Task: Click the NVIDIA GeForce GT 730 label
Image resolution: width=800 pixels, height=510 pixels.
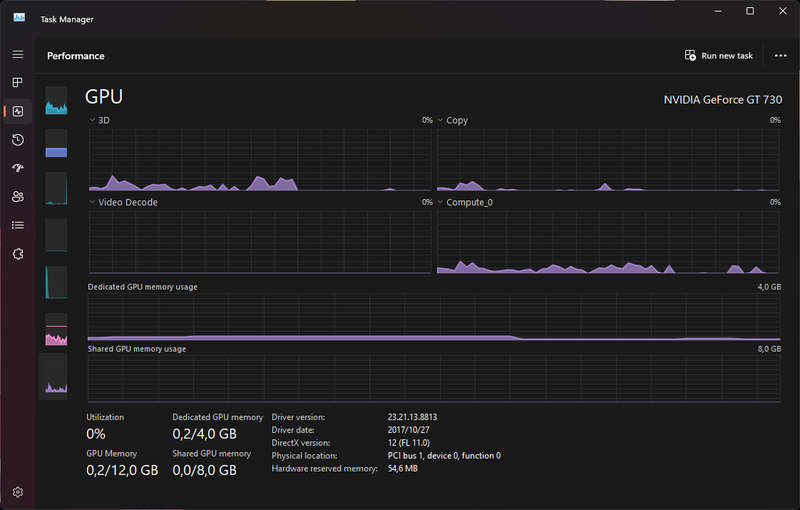Action: click(x=722, y=99)
